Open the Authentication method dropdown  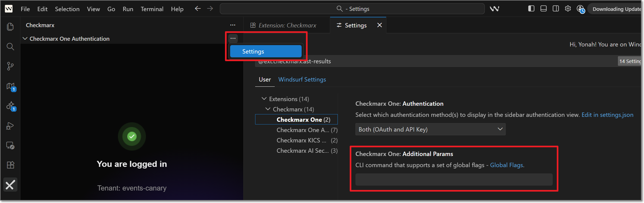click(x=430, y=129)
